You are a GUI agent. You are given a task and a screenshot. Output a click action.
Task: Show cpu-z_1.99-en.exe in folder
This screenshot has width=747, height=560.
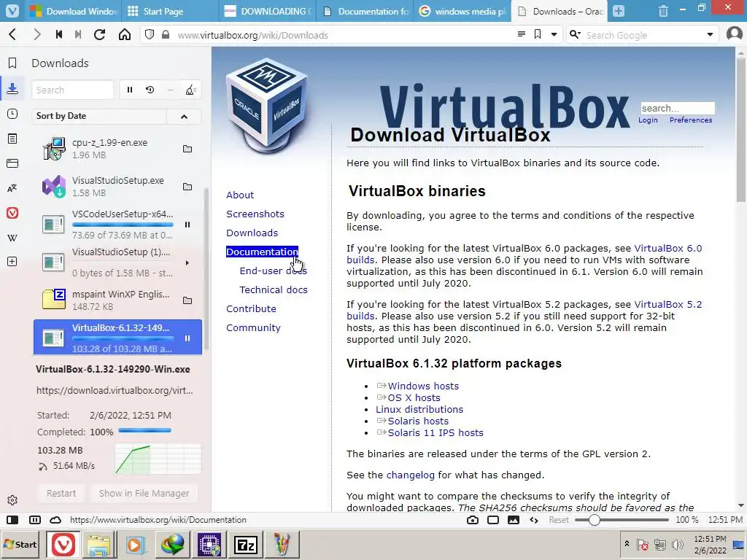coord(187,149)
